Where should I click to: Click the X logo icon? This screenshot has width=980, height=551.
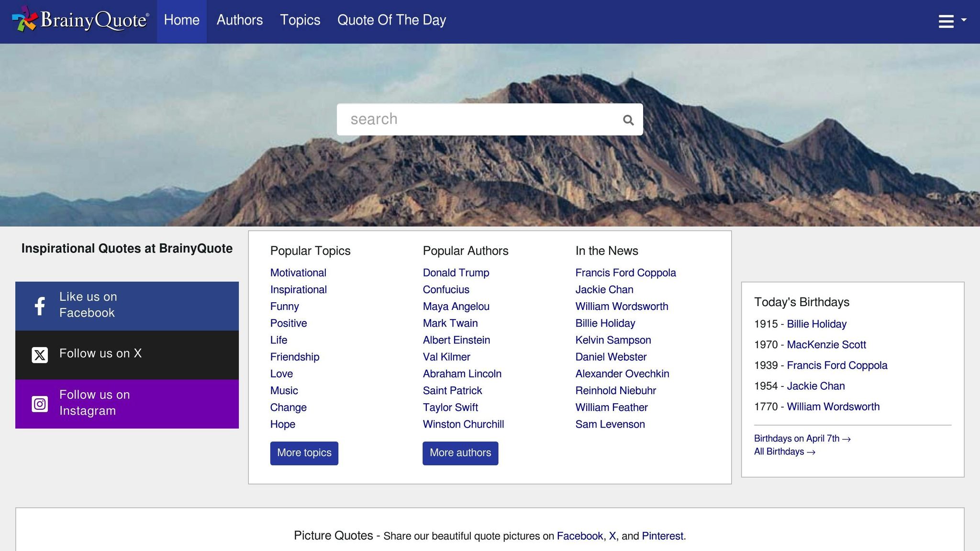(x=40, y=355)
